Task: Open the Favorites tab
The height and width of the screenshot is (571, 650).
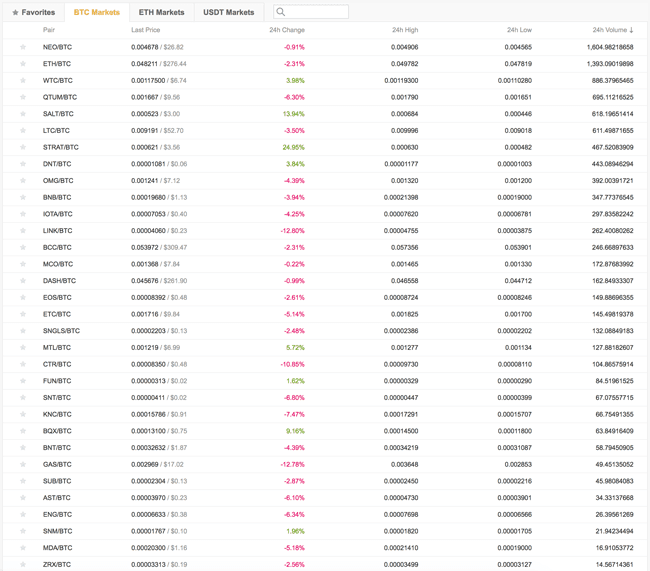Action: click(34, 12)
